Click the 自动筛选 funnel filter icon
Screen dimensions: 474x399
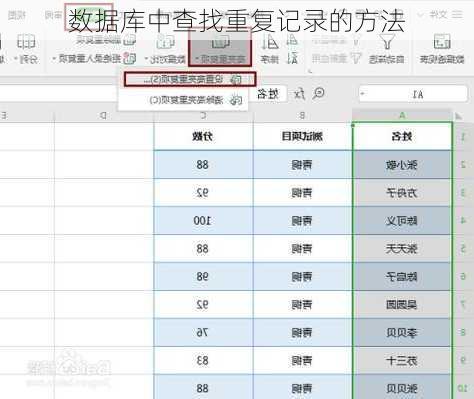387,42
